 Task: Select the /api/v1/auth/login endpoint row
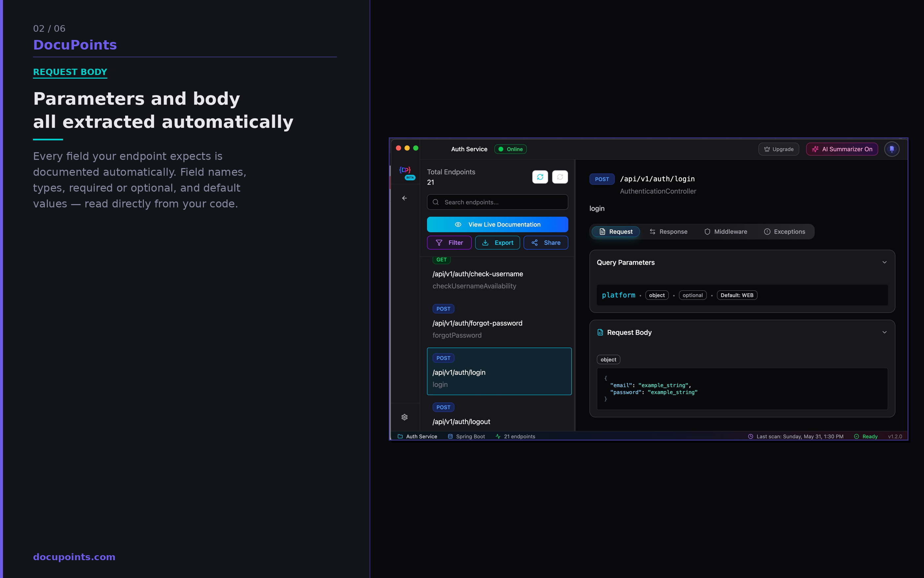[x=499, y=371]
